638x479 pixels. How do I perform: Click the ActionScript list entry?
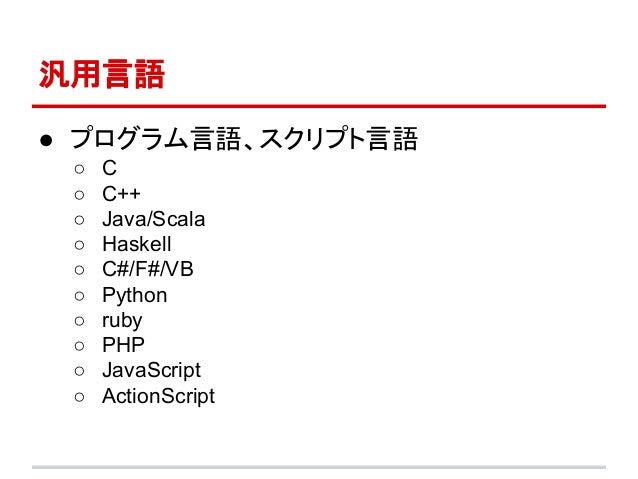coord(158,396)
